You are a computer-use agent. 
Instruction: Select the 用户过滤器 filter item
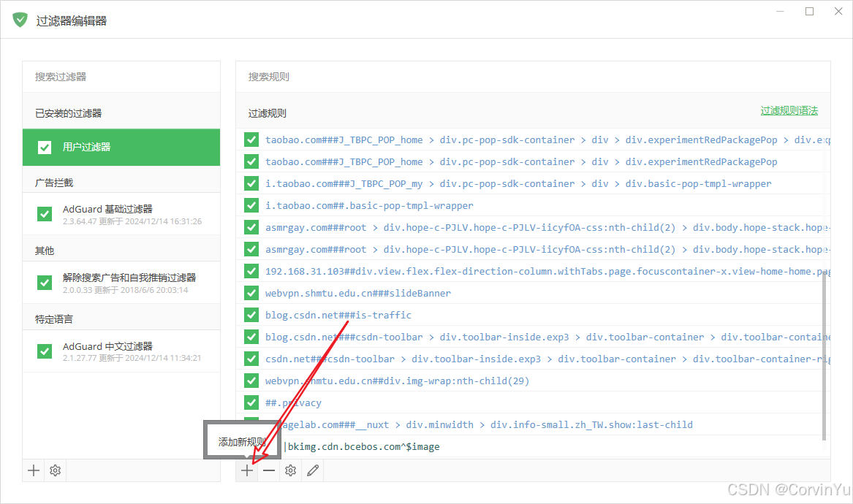(x=121, y=148)
